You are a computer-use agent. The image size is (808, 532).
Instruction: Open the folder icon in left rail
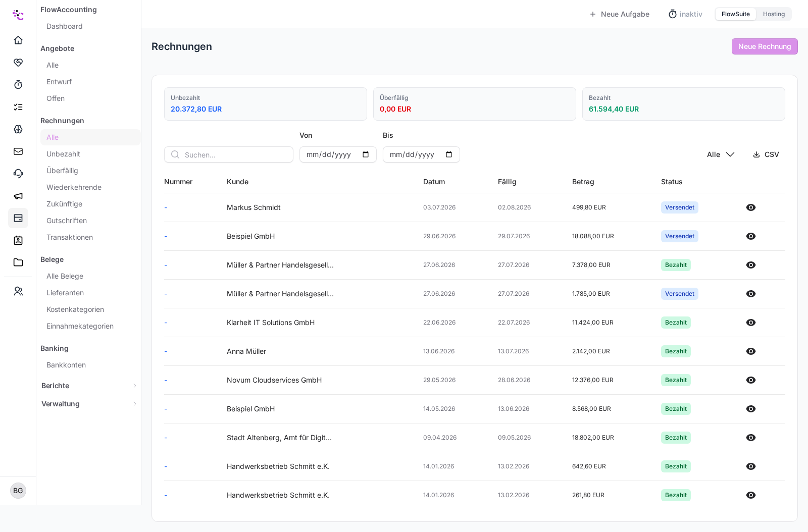click(18, 262)
